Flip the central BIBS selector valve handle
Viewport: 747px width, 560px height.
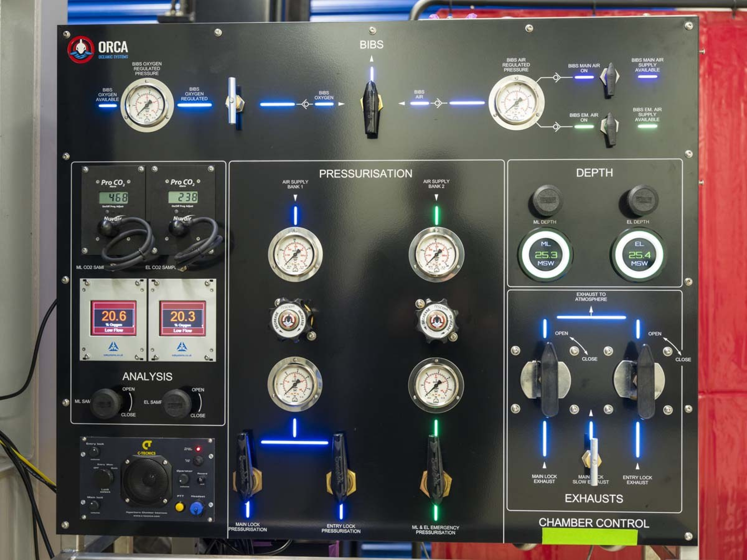click(x=371, y=107)
